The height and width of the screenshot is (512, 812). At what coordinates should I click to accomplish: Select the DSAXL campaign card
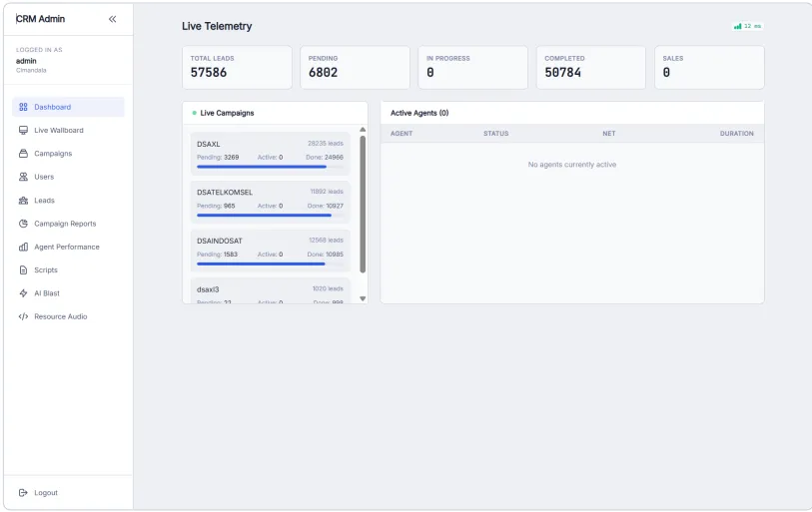(271, 154)
